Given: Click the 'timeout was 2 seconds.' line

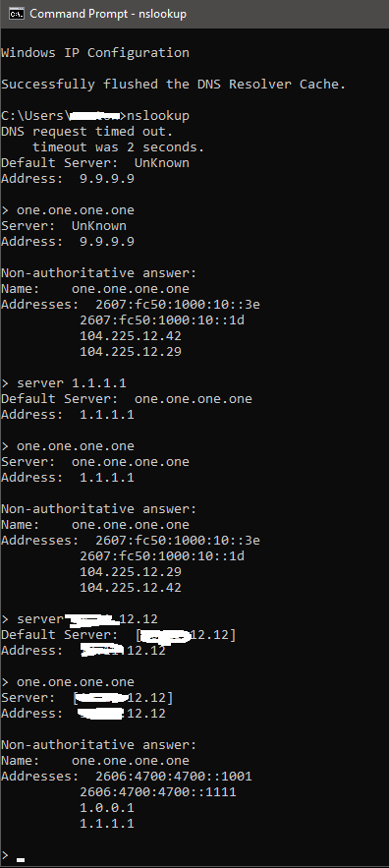Looking at the screenshot, I should point(119,147).
